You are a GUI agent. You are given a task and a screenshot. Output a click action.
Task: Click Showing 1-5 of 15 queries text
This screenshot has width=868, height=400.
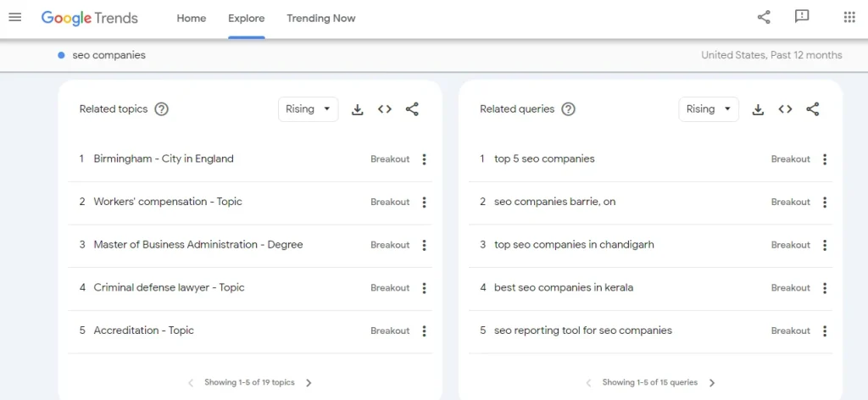pos(650,382)
